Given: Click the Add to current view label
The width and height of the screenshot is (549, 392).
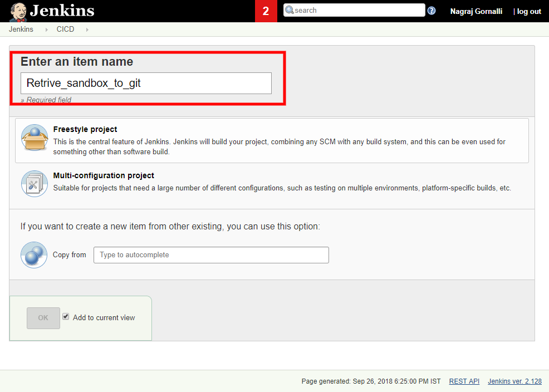Looking at the screenshot, I should tap(104, 317).
